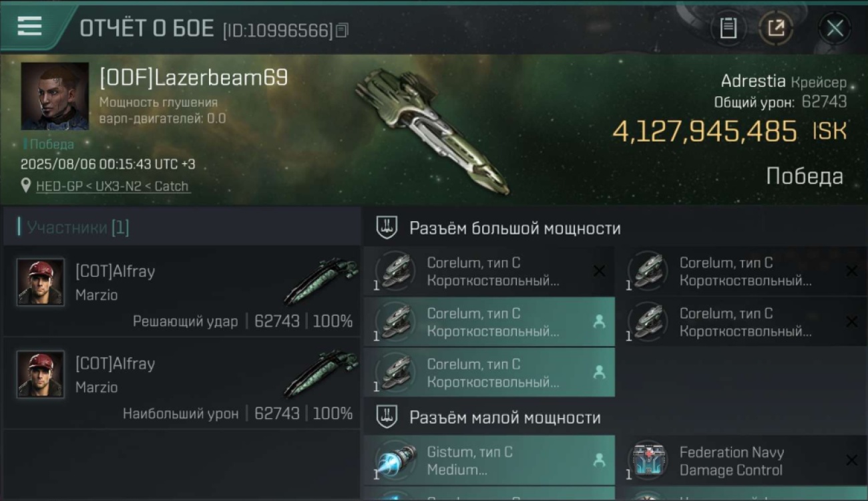This screenshot has width=868, height=501.
Task: Open Lazerbeam69 pilot portrait
Action: [x=55, y=96]
